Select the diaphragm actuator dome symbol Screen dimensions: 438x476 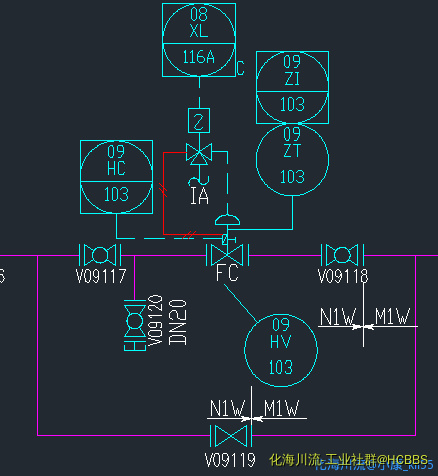(x=227, y=220)
